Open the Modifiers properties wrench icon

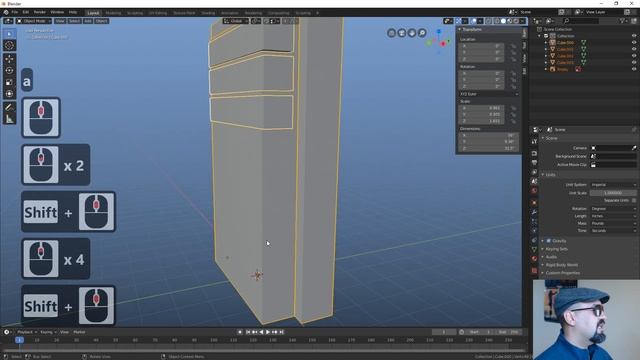pos(534,212)
